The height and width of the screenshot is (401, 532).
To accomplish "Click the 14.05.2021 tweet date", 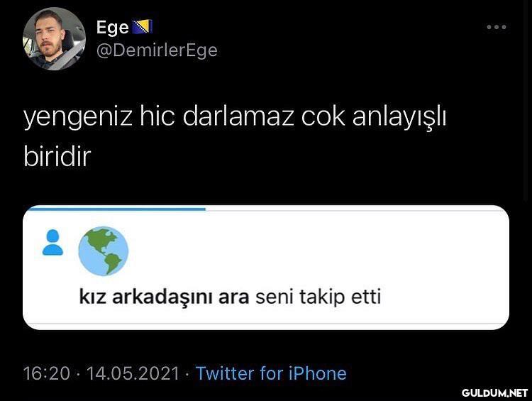I will pyautogui.click(x=133, y=373).
